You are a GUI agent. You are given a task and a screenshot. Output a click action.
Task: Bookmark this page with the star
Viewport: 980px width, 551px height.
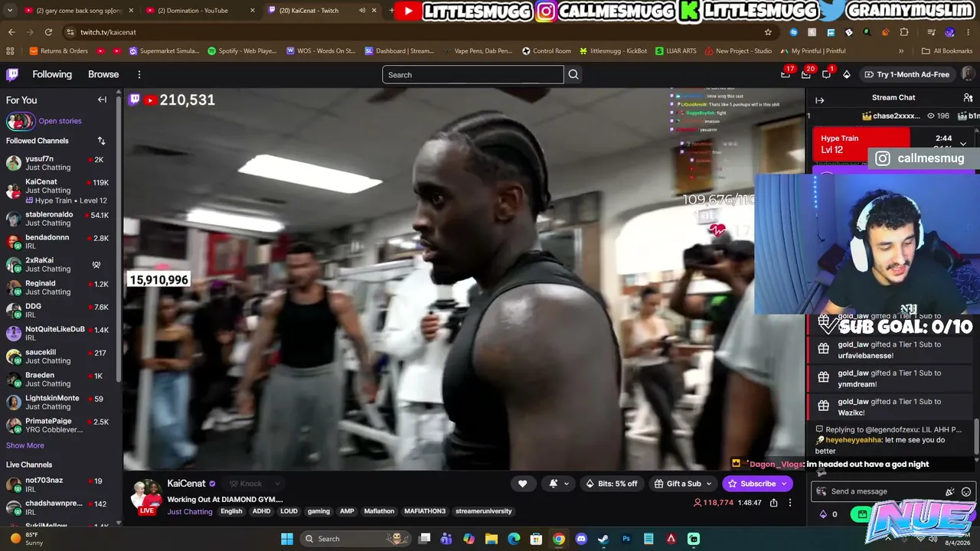[x=768, y=32]
